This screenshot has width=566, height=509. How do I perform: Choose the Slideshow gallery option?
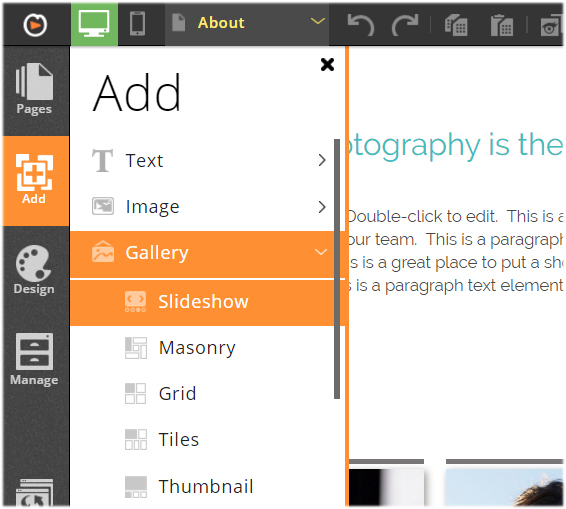coord(208,302)
